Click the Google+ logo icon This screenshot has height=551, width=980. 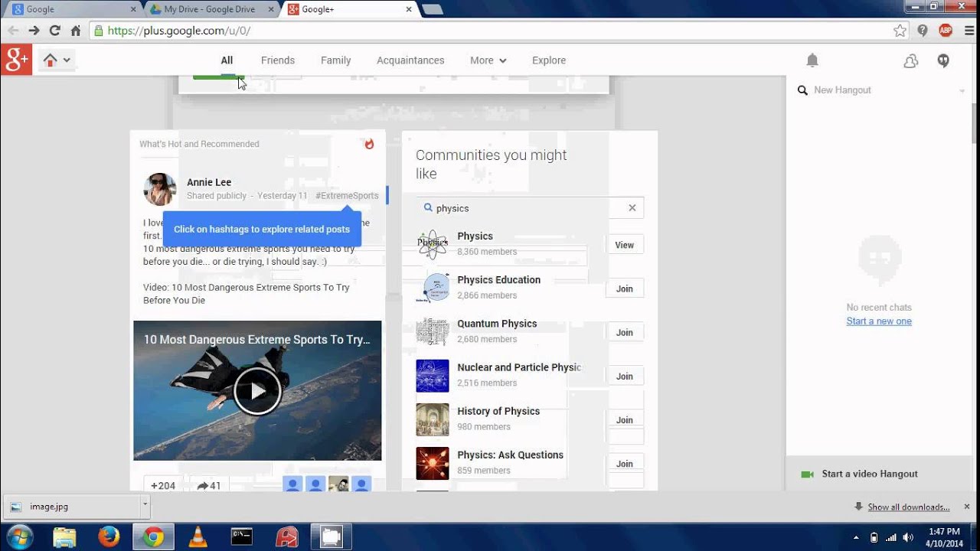pyautogui.click(x=16, y=60)
